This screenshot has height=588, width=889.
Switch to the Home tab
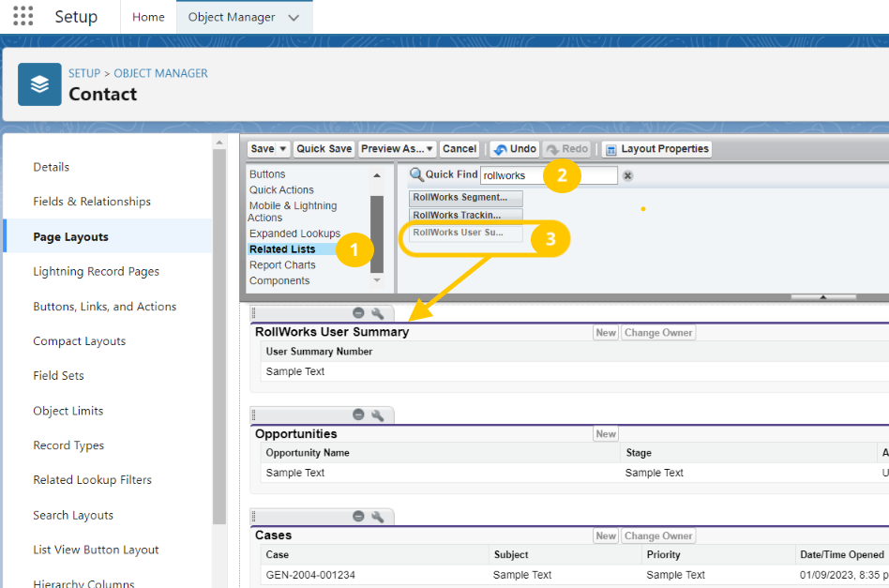pyautogui.click(x=148, y=17)
